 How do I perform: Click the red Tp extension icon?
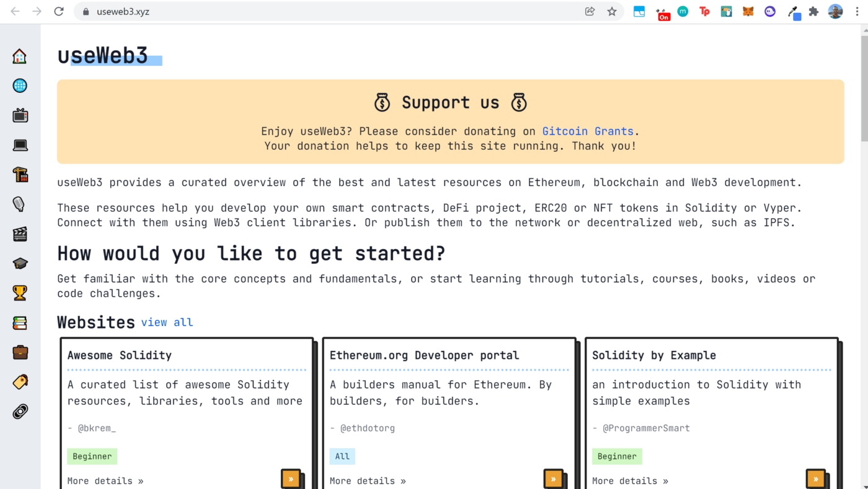click(704, 11)
